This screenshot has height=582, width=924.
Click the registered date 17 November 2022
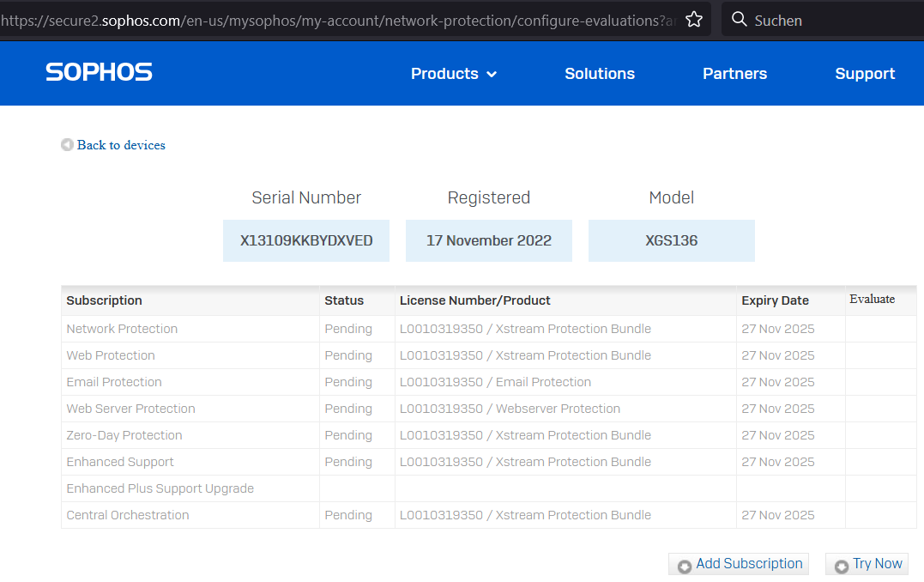pos(489,240)
